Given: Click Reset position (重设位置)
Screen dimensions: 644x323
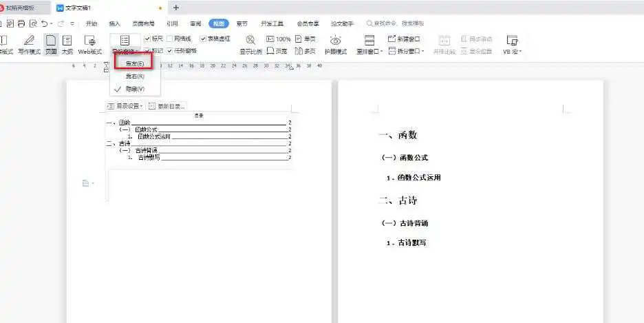Looking at the screenshot, I should coord(476,52).
